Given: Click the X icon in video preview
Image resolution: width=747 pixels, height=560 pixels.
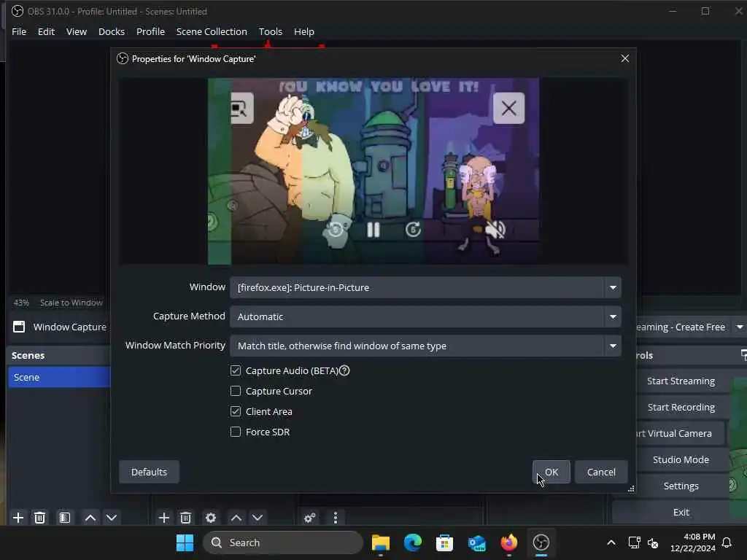Looking at the screenshot, I should pos(508,108).
